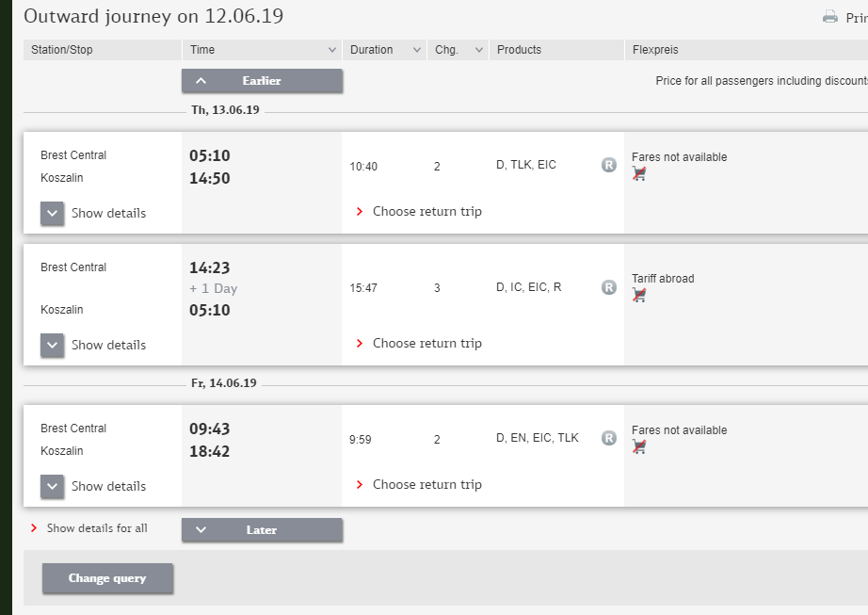This screenshot has height=615, width=868.
Task: Choose return trip for 14:23 journey
Action: pyautogui.click(x=426, y=343)
